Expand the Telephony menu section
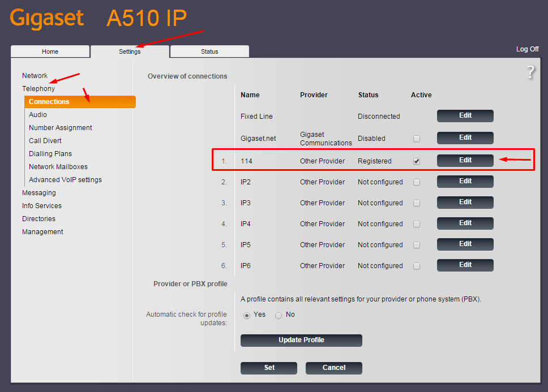This screenshot has width=548, height=392. (38, 89)
